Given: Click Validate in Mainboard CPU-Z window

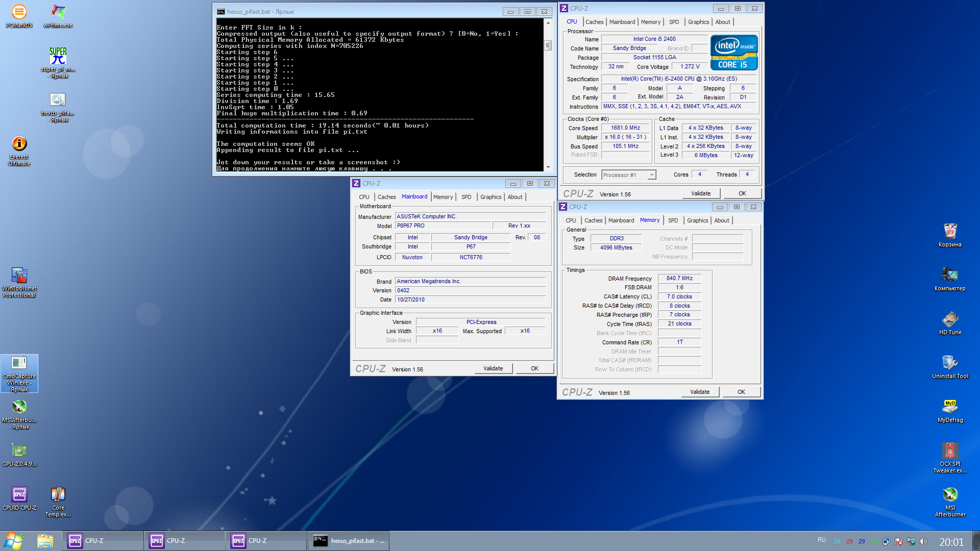Looking at the screenshot, I should coord(493,368).
